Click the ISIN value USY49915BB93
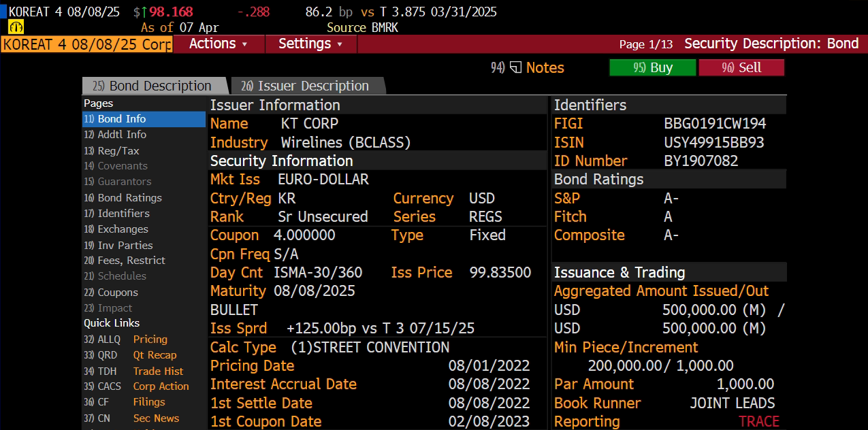 coord(714,142)
